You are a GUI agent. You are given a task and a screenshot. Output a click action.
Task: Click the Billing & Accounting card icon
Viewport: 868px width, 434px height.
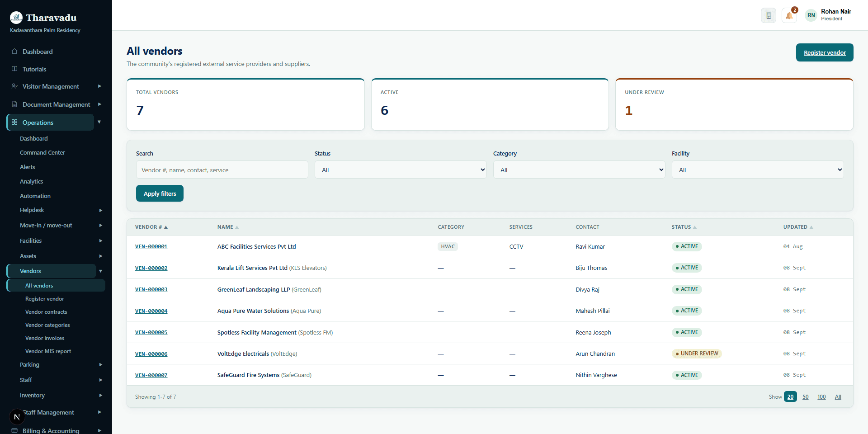pyautogui.click(x=14, y=430)
